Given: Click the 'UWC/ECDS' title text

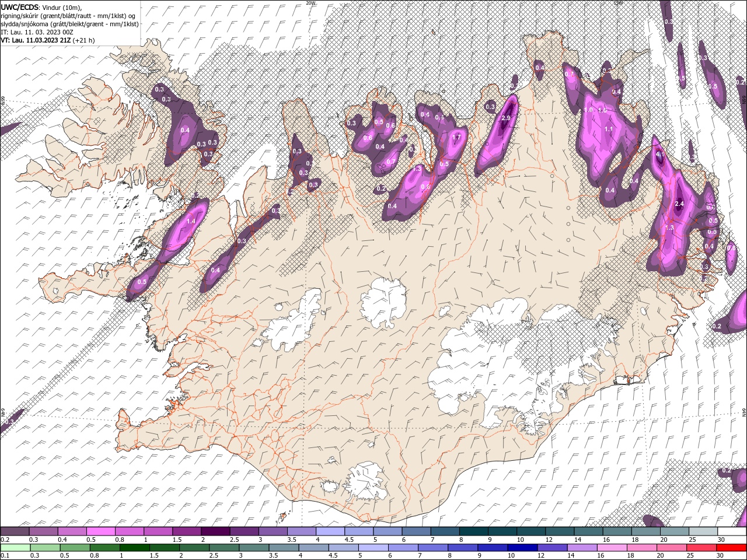Looking at the screenshot, I should (x=20, y=7).
